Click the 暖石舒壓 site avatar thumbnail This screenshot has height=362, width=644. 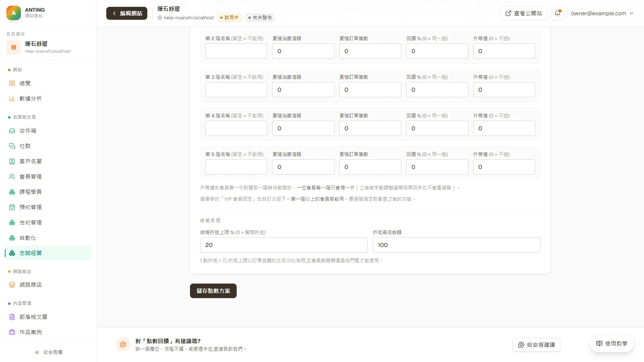pos(14,47)
